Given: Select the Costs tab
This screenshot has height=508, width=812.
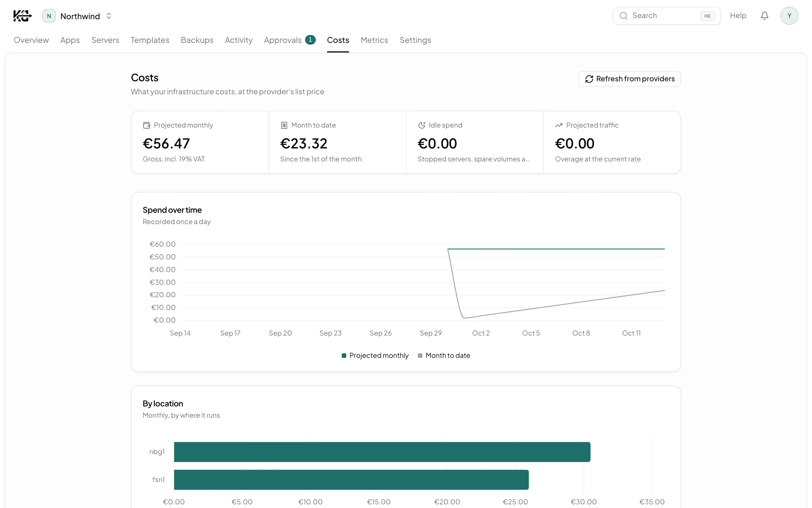Looking at the screenshot, I should 338,40.
